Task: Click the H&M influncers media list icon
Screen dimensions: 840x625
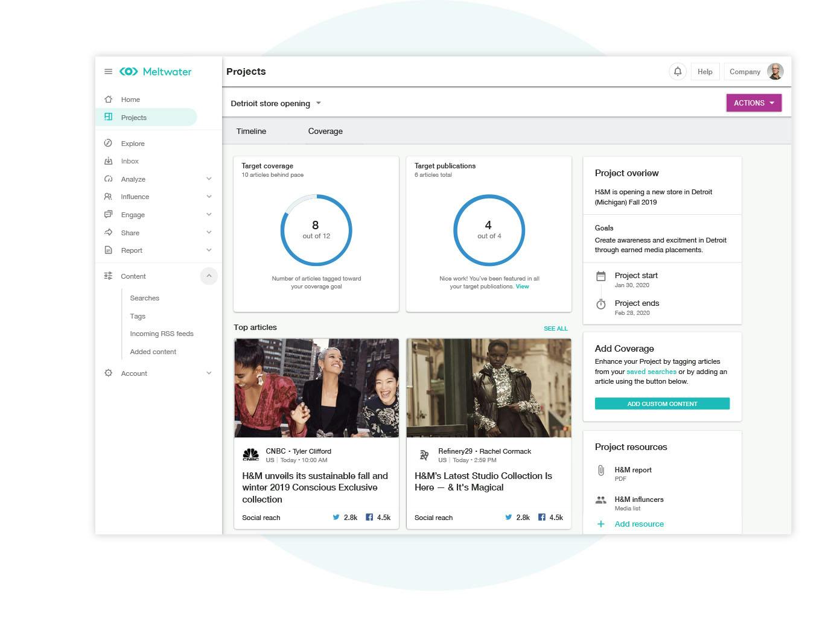Action: click(x=601, y=500)
